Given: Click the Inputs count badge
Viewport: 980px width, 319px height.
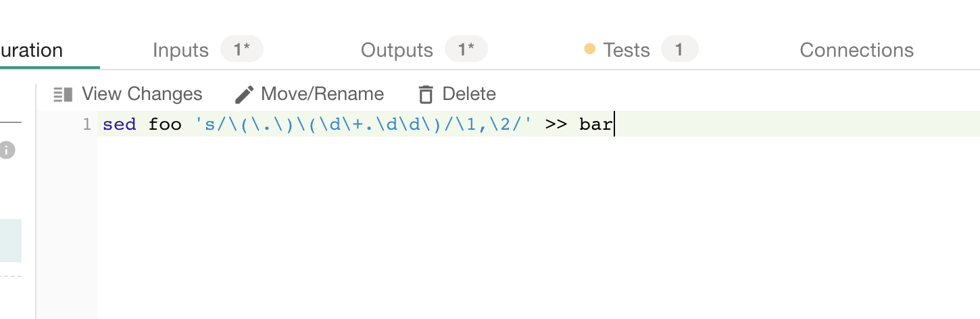Looking at the screenshot, I should (241, 49).
